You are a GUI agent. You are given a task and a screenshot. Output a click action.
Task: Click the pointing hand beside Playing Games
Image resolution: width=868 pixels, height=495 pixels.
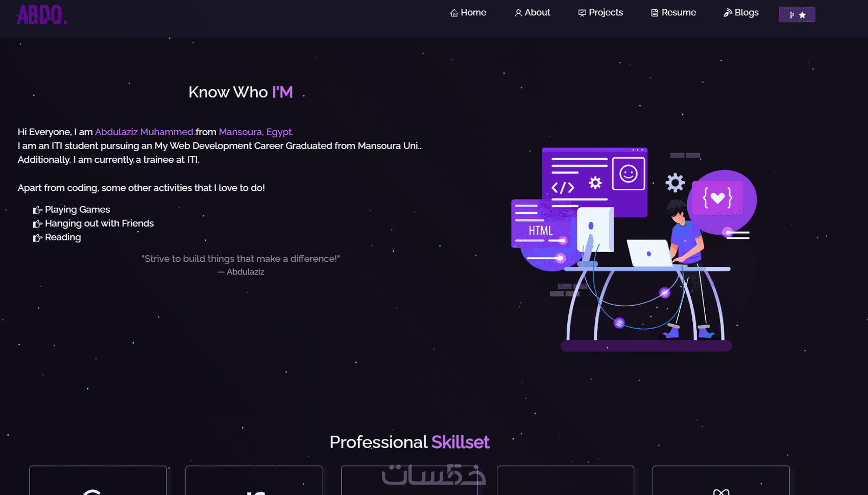point(38,210)
